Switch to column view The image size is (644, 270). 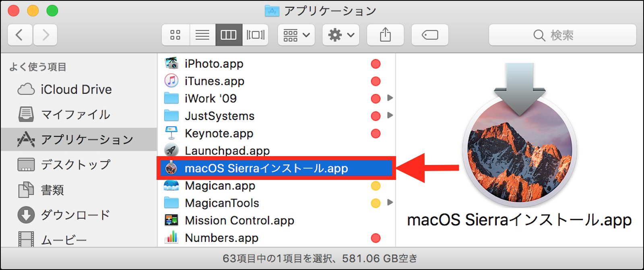[229, 35]
